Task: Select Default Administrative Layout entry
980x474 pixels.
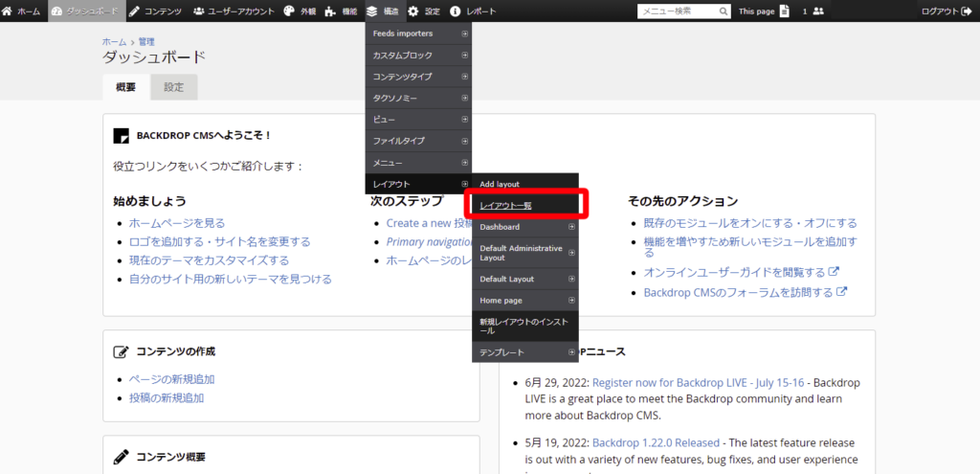Action: 525,253
